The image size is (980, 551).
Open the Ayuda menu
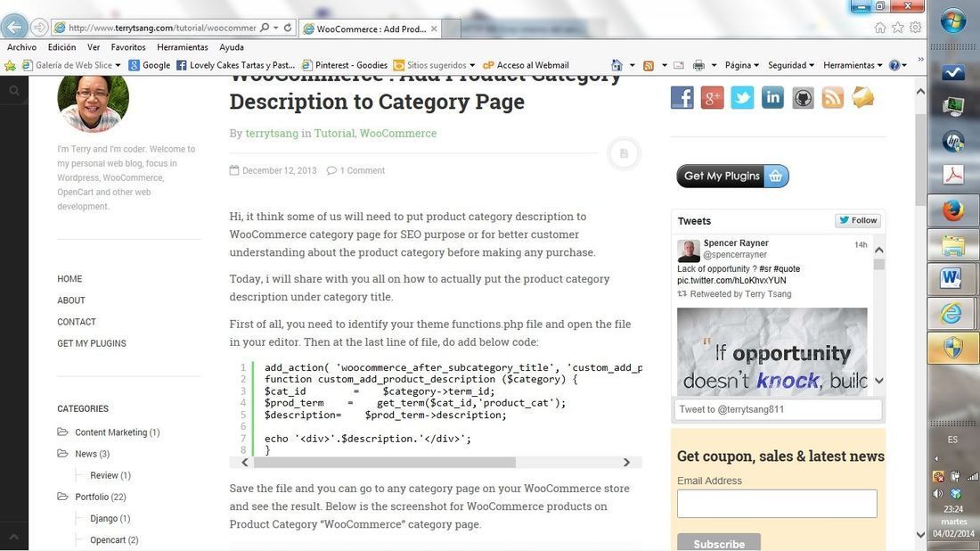[x=232, y=47]
